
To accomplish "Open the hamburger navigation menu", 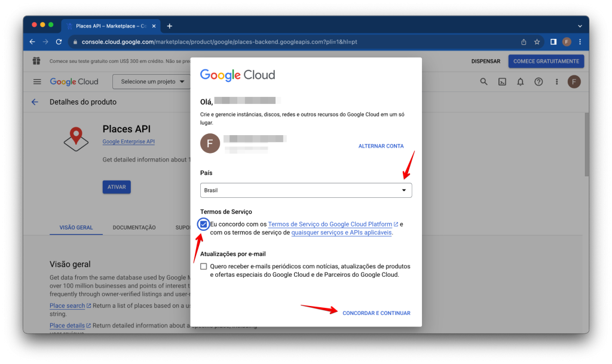I will point(37,81).
